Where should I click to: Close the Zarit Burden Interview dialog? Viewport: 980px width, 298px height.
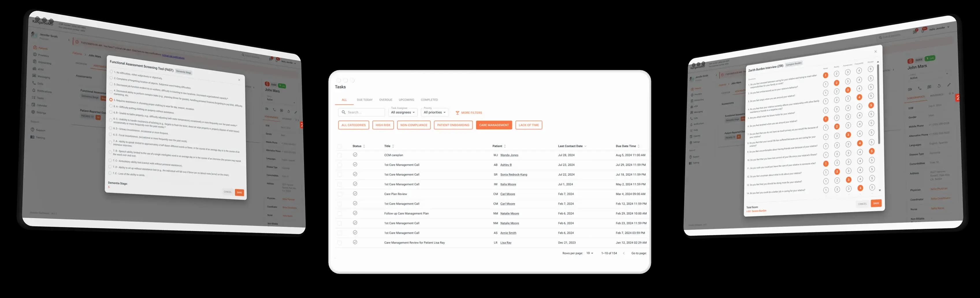pyautogui.click(x=875, y=52)
